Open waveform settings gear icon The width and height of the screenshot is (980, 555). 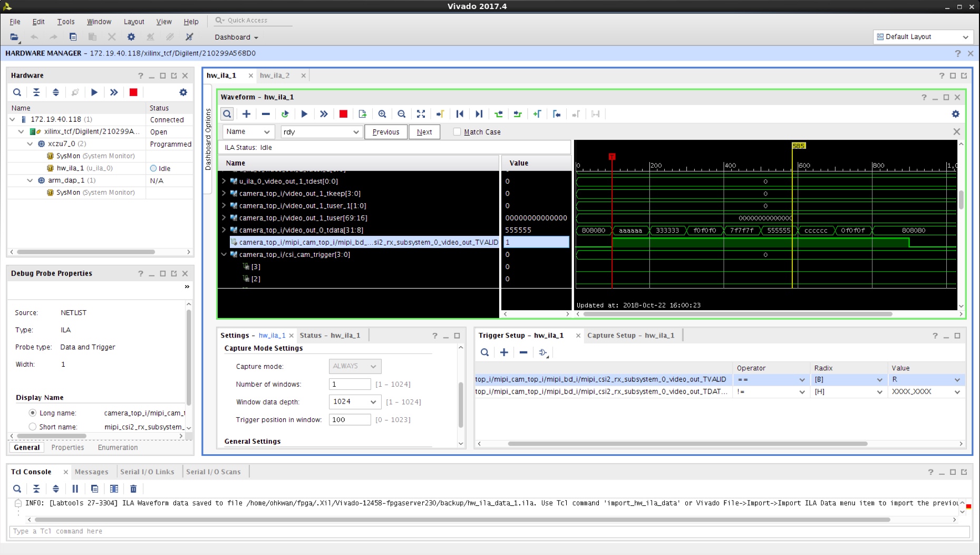(955, 114)
